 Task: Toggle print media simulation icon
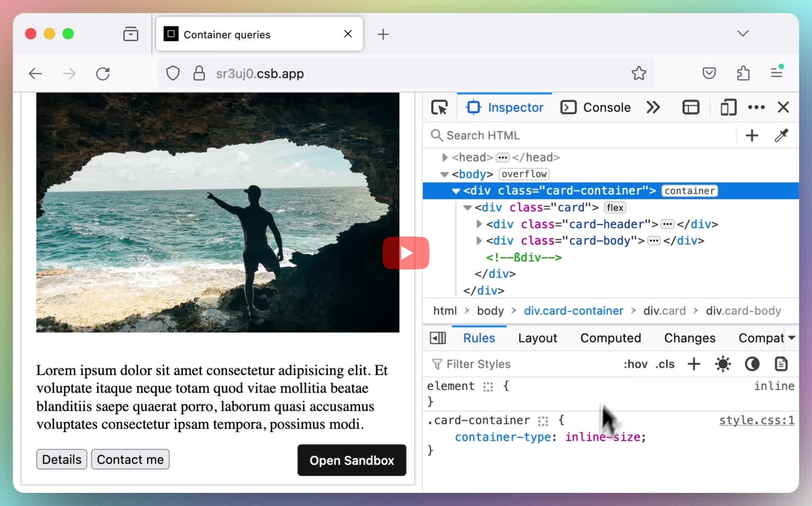point(781,364)
